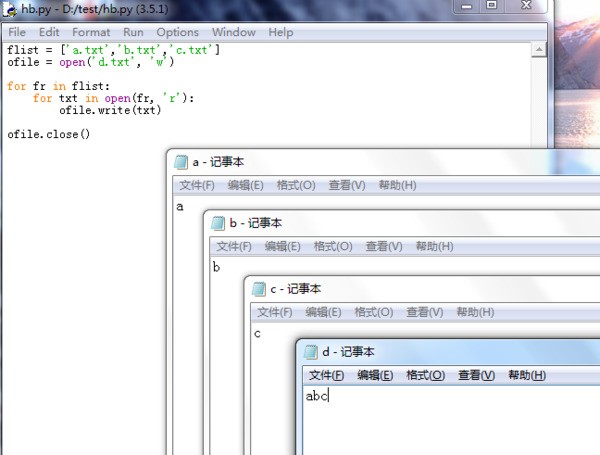Open the Options menu in IDLE
600x455 pixels.
178,32
